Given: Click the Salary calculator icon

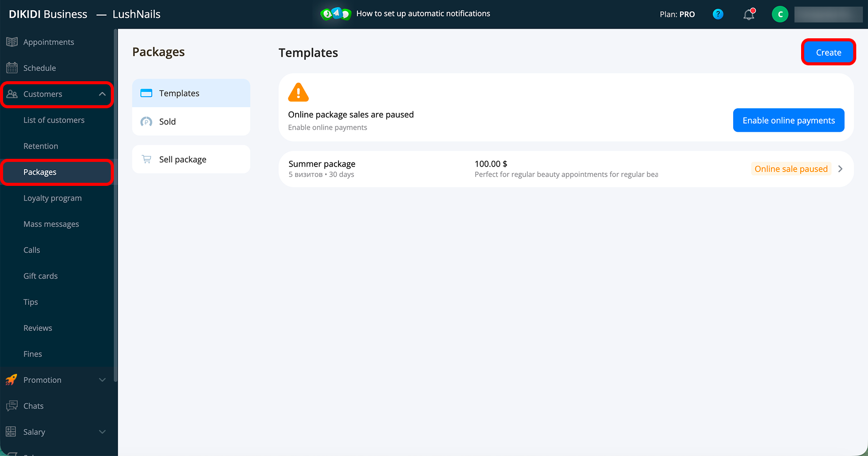Looking at the screenshot, I should click(x=11, y=432).
